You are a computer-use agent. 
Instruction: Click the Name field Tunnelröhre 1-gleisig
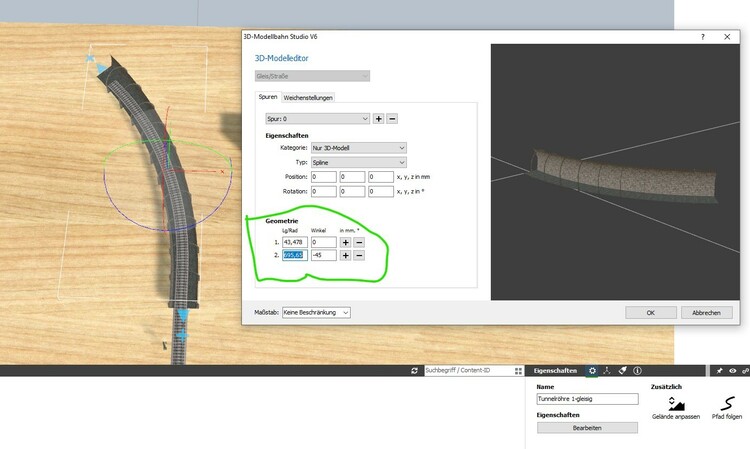pos(587,398)
